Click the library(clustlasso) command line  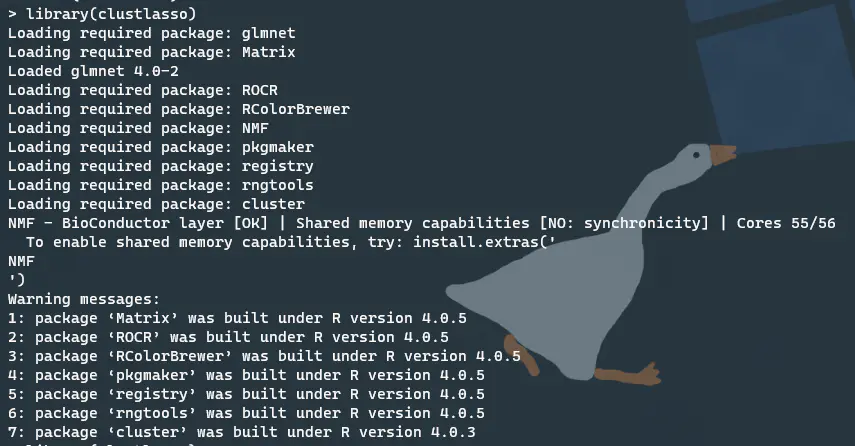(103, 14)
